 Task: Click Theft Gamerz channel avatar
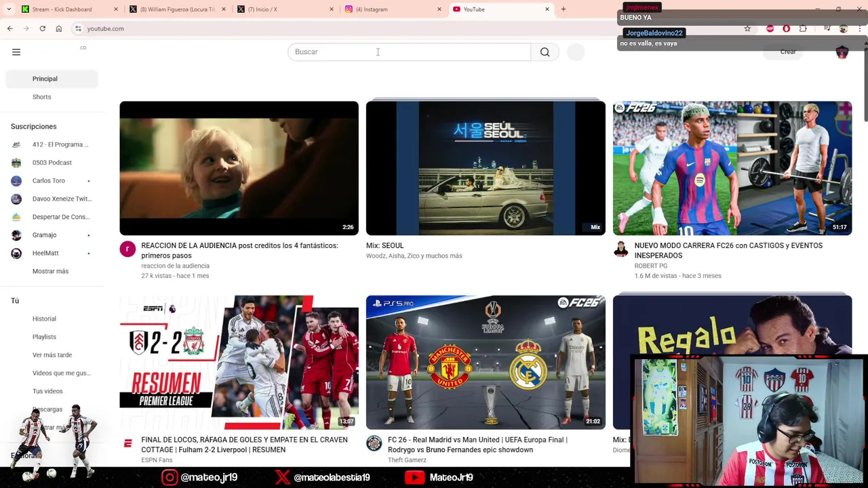374,443
